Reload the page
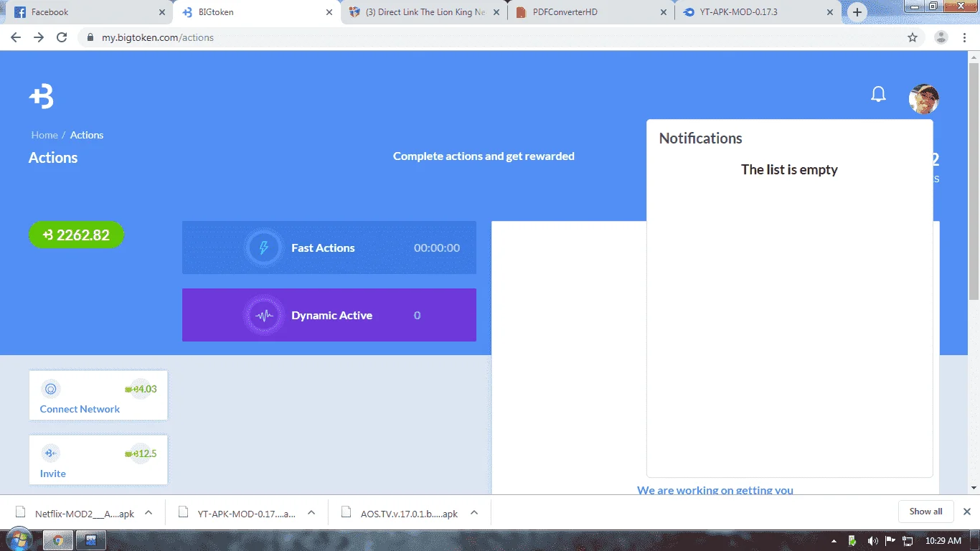The image size is (980, 551). pos(62,37)
